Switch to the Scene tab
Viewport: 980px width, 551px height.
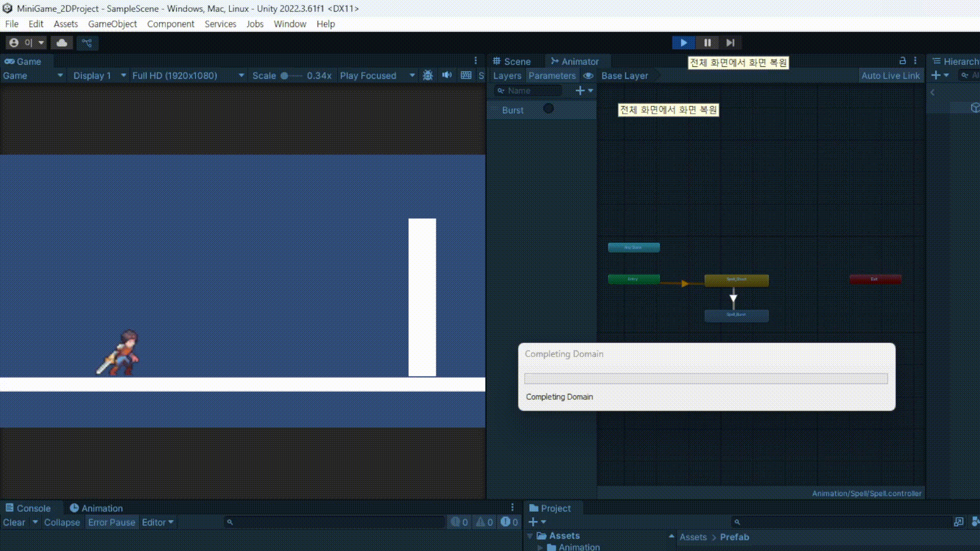point(512,61)
